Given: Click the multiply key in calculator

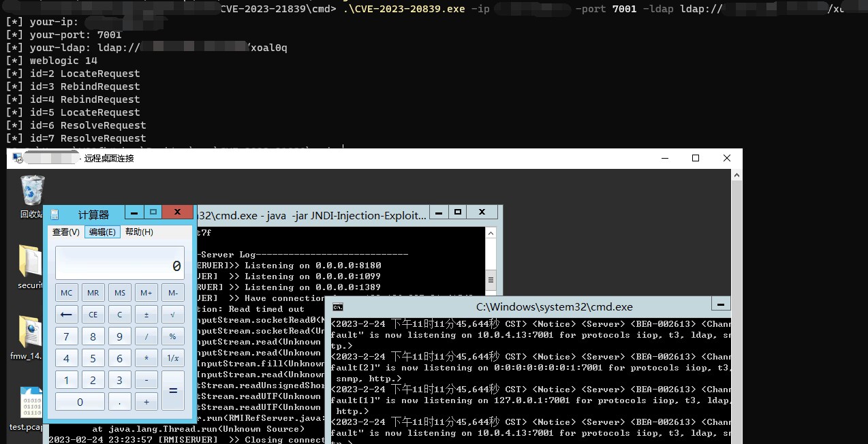Looking at the screenshot, I should (146, 358).
